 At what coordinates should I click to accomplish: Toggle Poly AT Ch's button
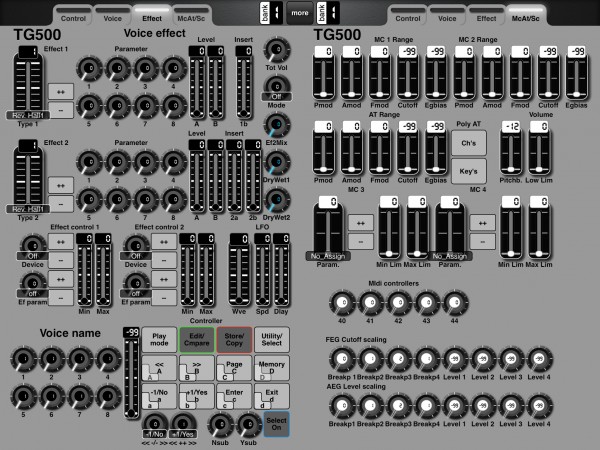469,143
